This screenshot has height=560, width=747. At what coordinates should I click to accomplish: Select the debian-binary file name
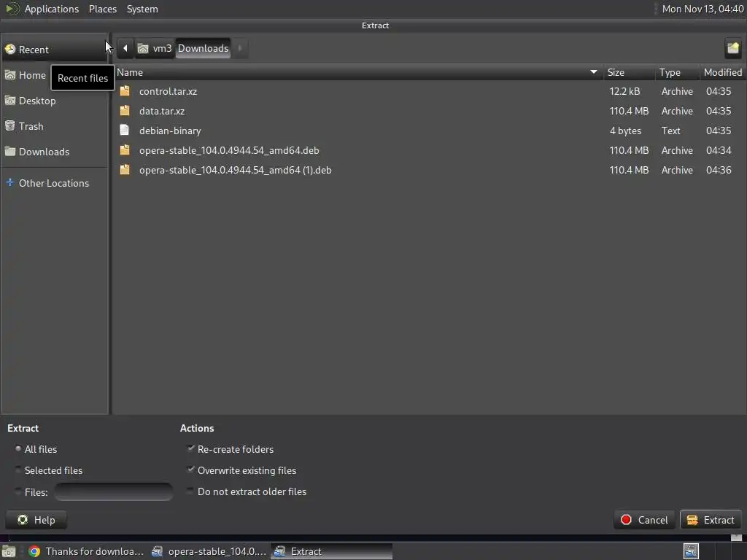point(169,131)
